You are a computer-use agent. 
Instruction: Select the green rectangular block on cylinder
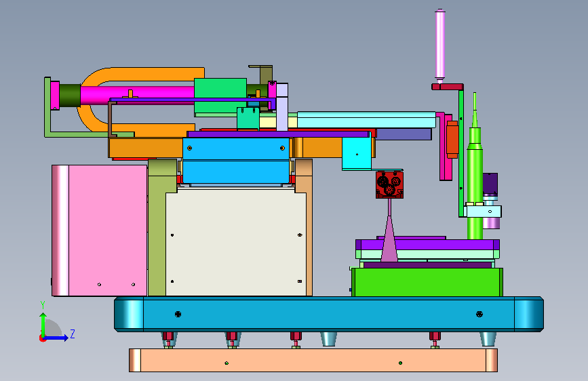220,96
